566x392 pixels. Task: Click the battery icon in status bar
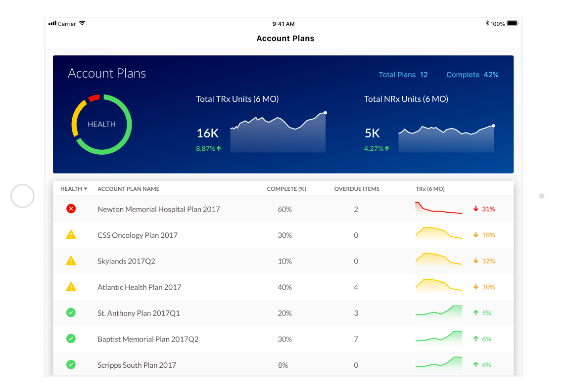click(x=513, y=23)
